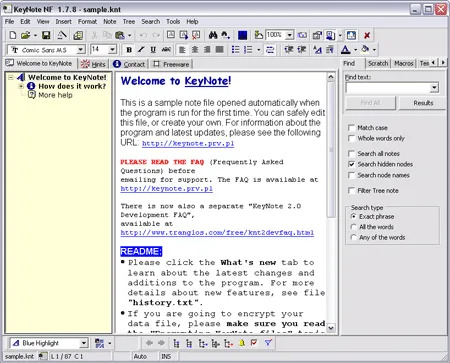Click the blue funnel filter icon

(268, 343)
